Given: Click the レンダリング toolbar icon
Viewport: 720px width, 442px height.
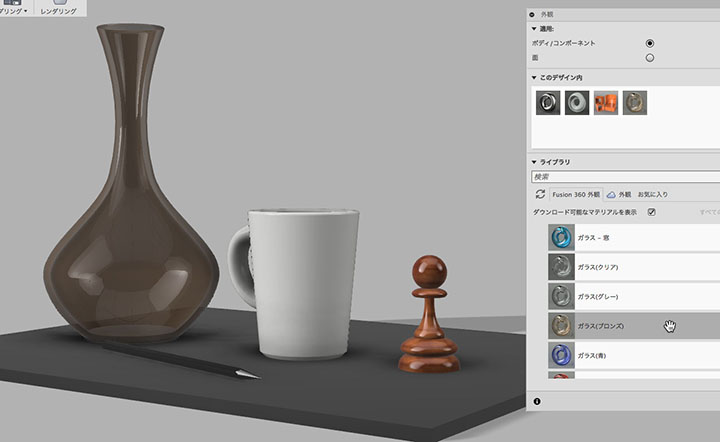Looking at the screenshot, I should click(58, 3).
